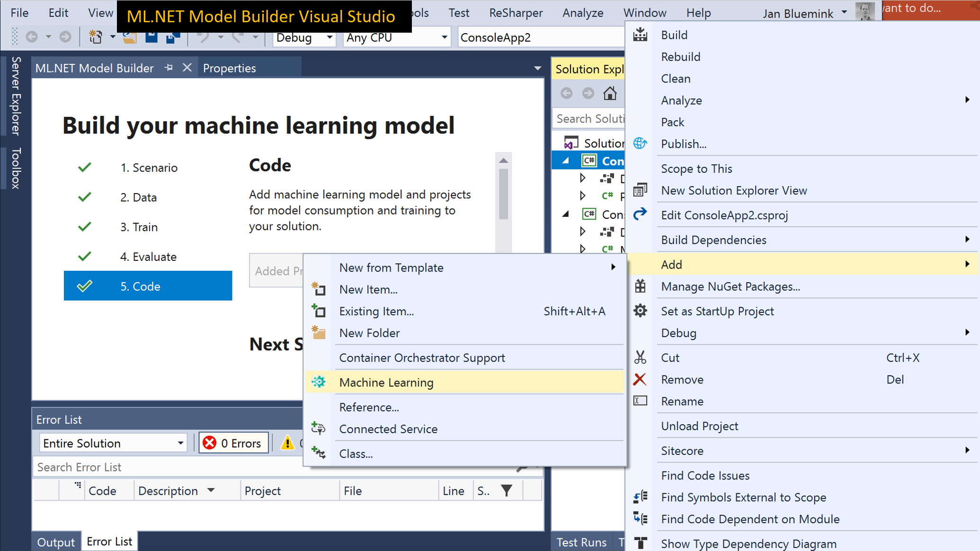The width and height of the screenshot is (980, 551).
Task: Click the Existing Item icon in submenu
Action: tap(319, 311)
